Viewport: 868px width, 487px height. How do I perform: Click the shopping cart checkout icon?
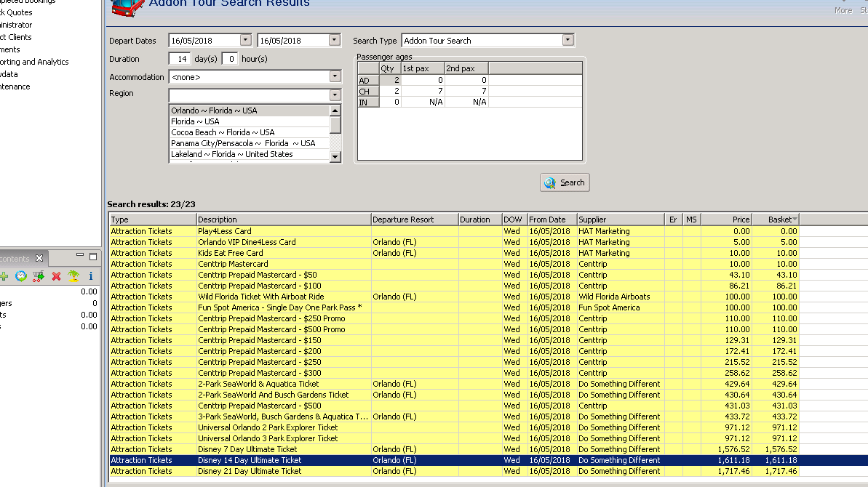pos(39,276)
